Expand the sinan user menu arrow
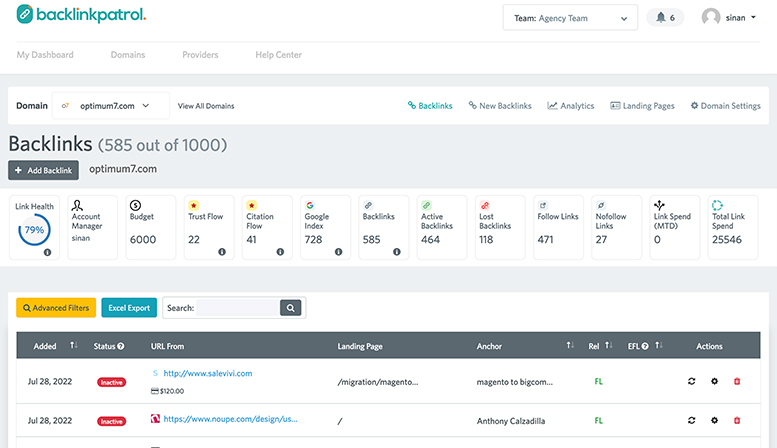 [x=754, y=17]
